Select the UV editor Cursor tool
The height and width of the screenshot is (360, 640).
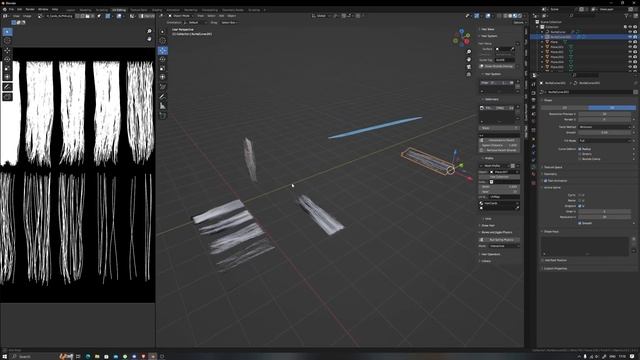7,41
